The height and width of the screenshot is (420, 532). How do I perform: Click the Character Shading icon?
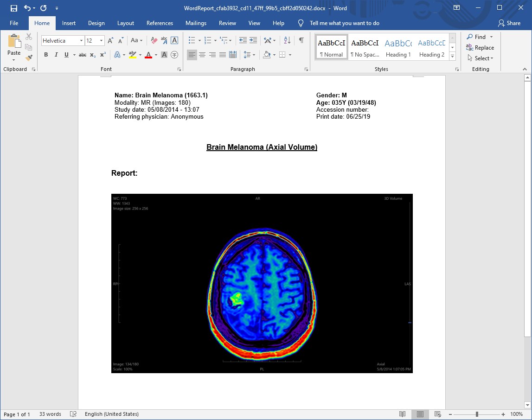(164, 55)
